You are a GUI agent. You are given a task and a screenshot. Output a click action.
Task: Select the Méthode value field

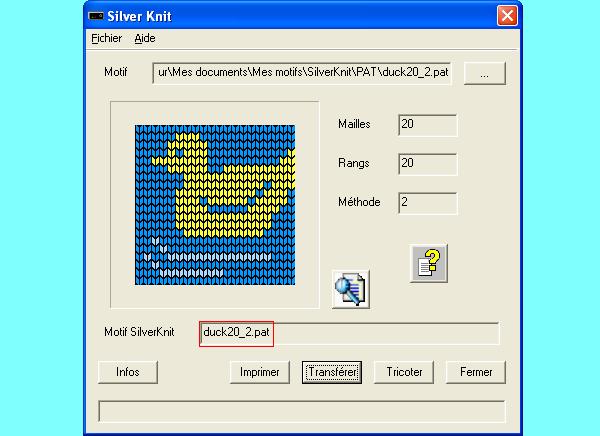click(427, 203)
